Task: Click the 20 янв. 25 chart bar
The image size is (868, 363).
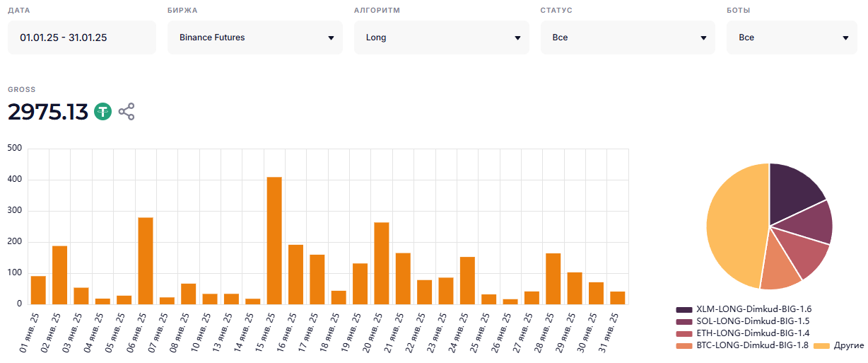Action: point(382,263)
